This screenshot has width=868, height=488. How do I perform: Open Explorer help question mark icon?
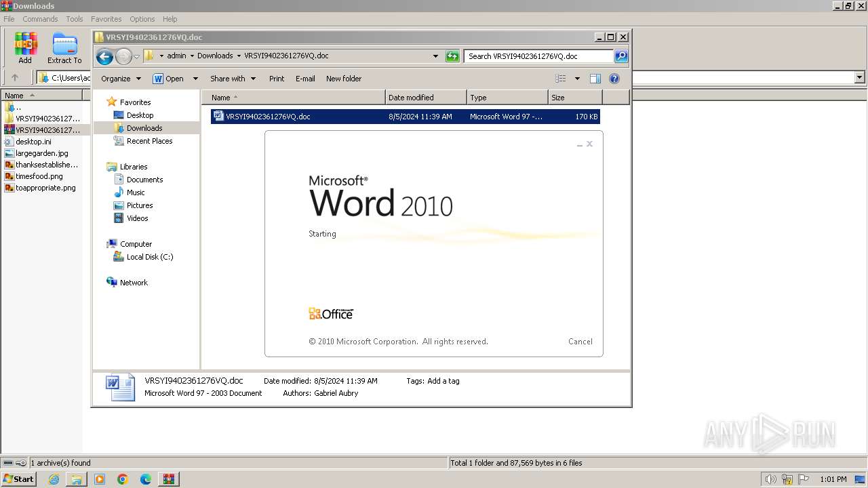point(614,79)
